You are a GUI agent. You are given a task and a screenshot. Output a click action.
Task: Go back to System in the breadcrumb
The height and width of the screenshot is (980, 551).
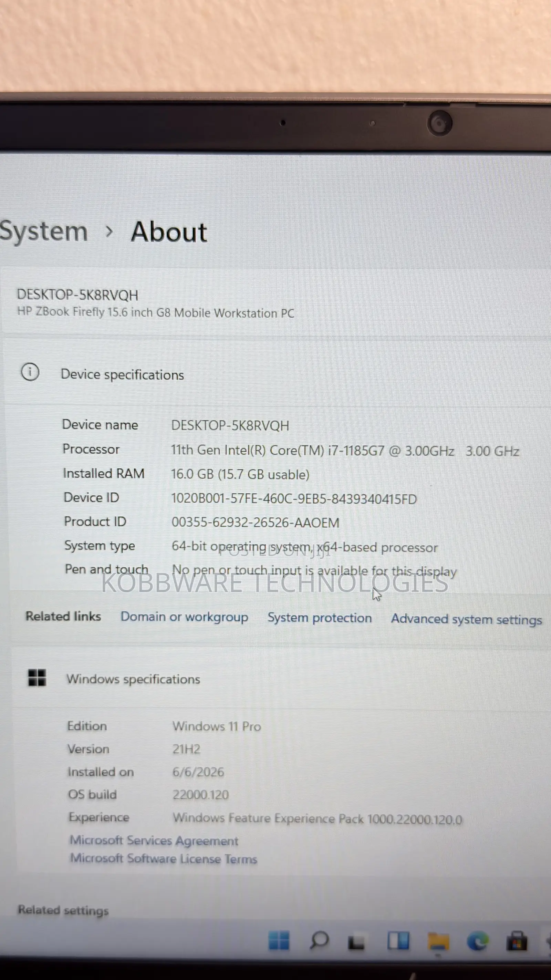44,231
